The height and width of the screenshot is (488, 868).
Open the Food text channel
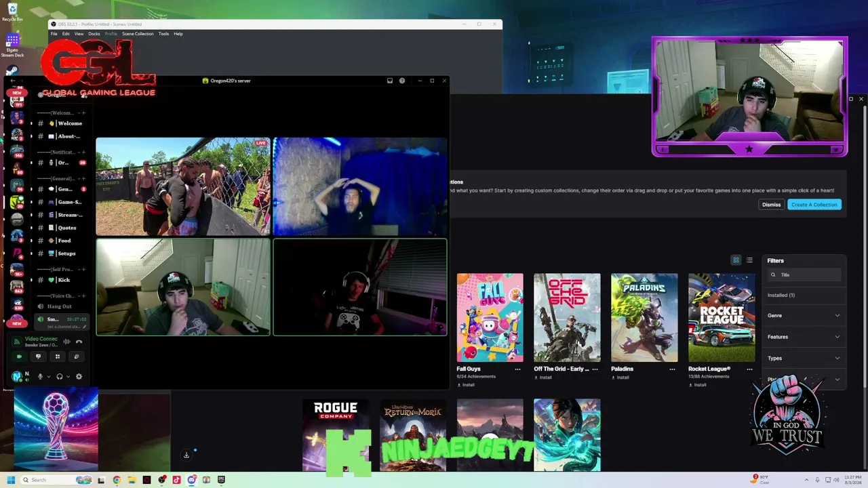click(62, 241)
